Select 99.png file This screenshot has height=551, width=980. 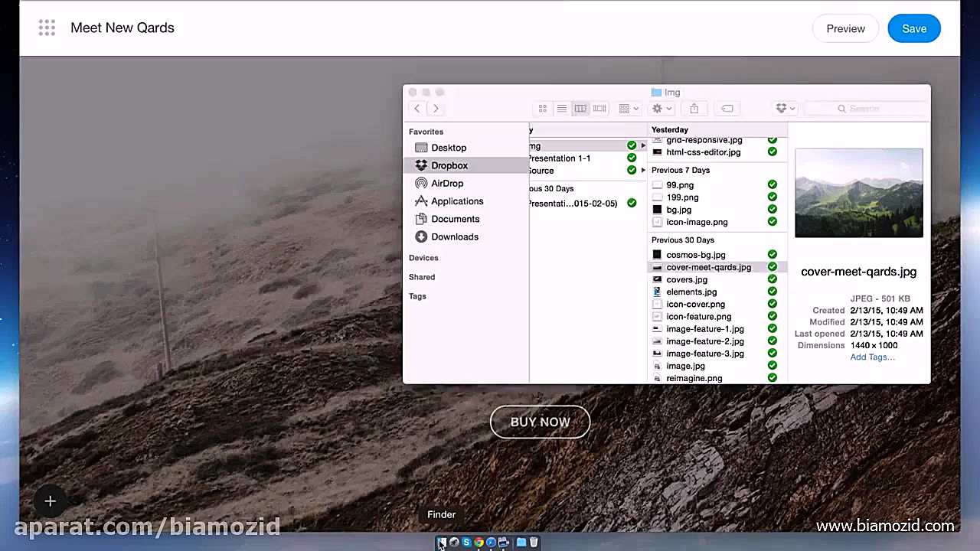(x=680, y=185)
